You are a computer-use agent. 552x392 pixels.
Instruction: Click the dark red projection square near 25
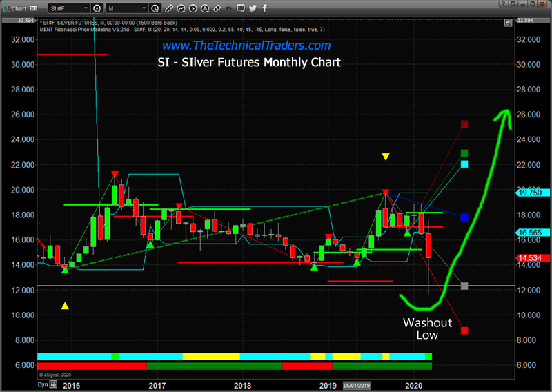coord(464,124)
